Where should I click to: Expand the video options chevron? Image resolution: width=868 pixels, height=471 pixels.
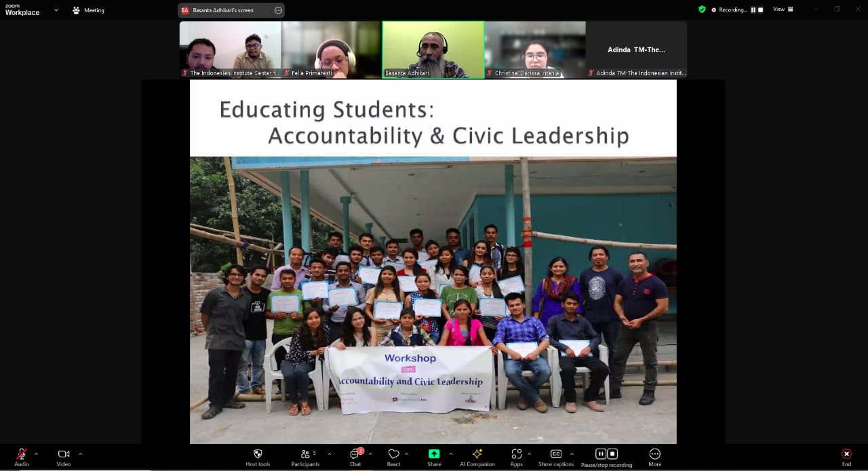[81, 453]
